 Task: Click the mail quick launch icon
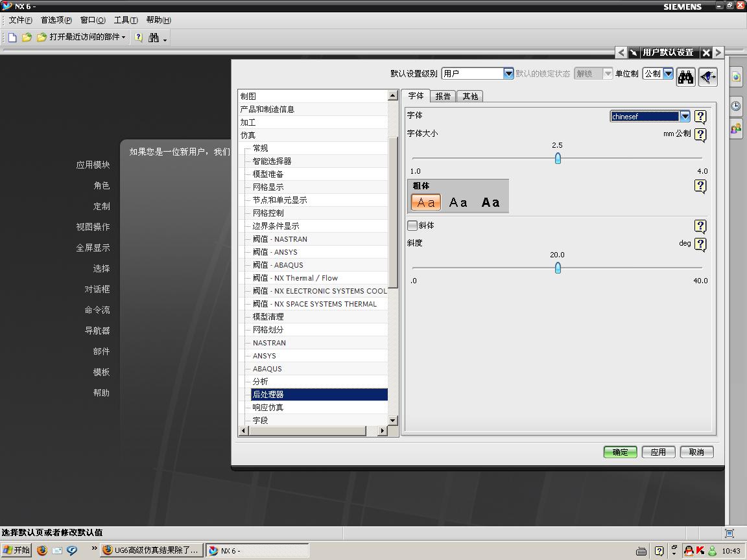(57, 550)
